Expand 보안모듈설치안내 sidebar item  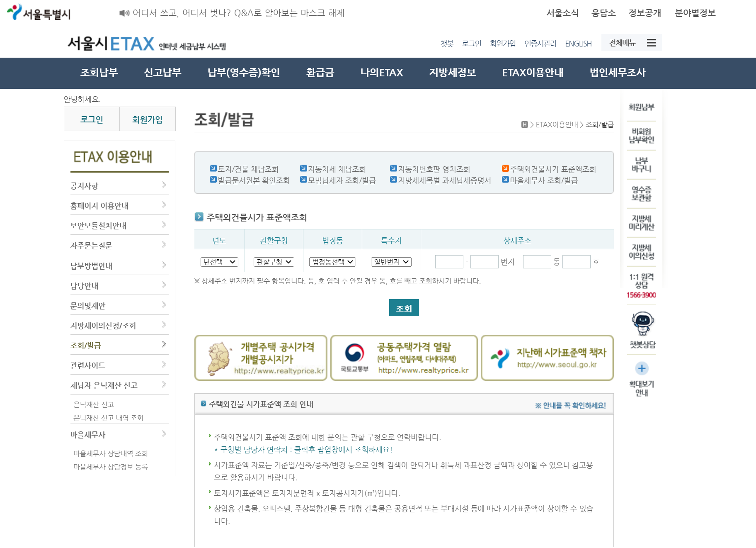pyautogui.click(x=119, y=225)
